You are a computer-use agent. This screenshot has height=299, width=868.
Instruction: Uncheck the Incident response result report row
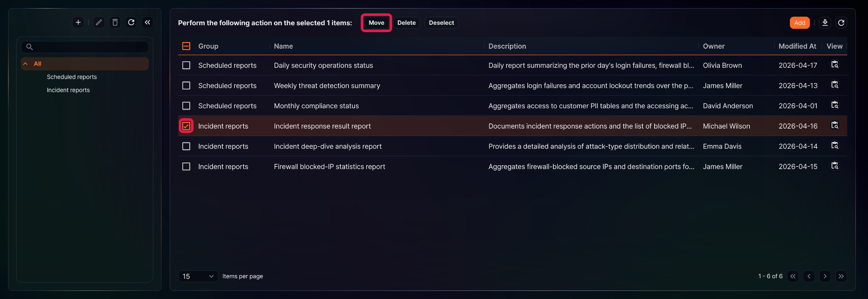[186, 126]
